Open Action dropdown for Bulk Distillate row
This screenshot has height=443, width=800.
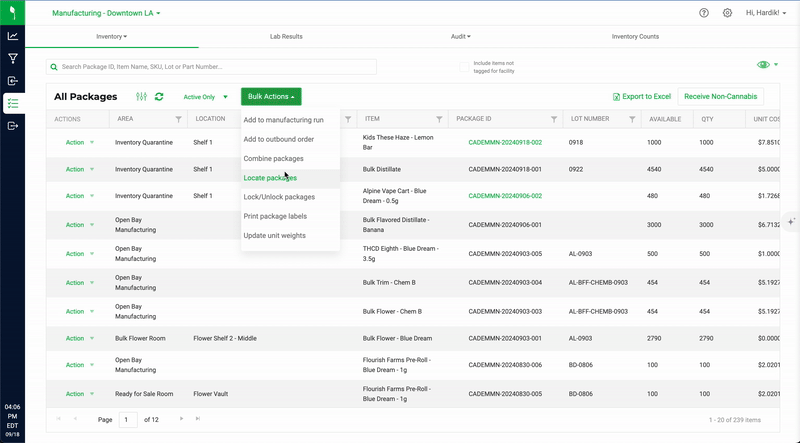click(80, 169)
